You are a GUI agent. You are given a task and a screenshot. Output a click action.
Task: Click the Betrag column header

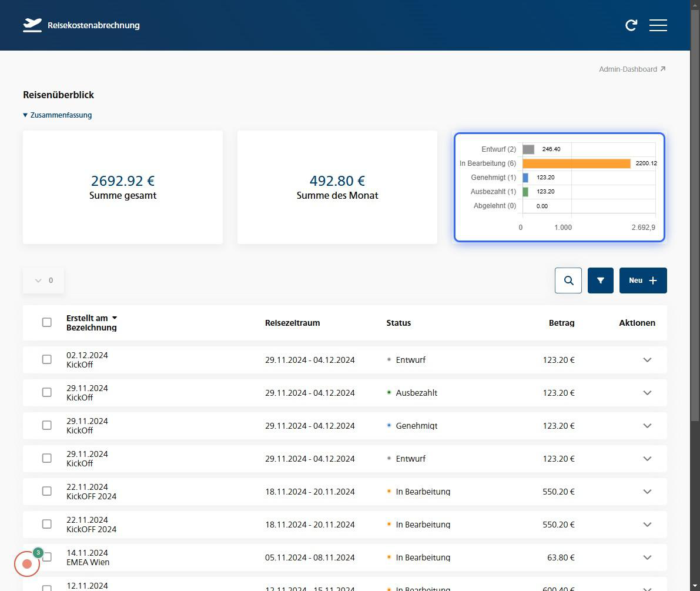[x=561, y=323]
